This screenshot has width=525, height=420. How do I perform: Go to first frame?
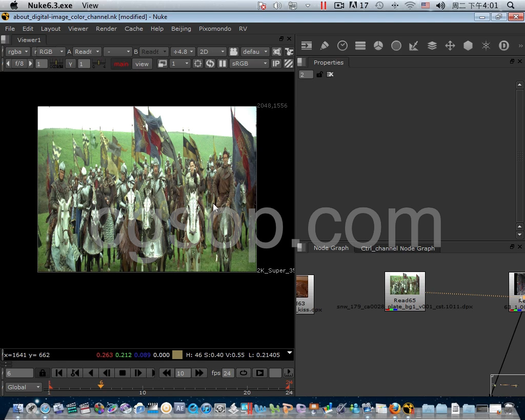tap(59, 373)
